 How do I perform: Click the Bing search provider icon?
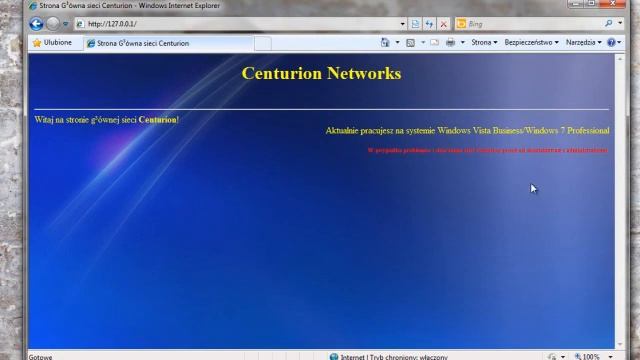coord(461,24)
